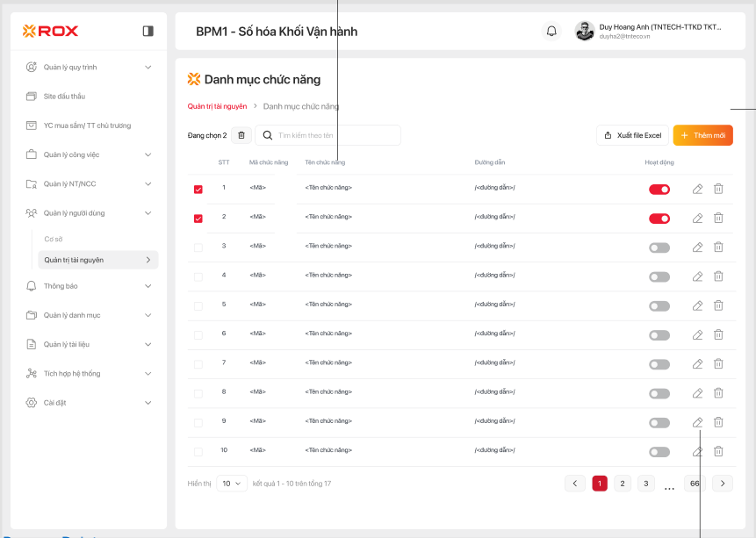Image resolution: width=756 pixels, height=538 pixels.
Task: Click the edit pencil icon for row 1
Action: point(697,189)
